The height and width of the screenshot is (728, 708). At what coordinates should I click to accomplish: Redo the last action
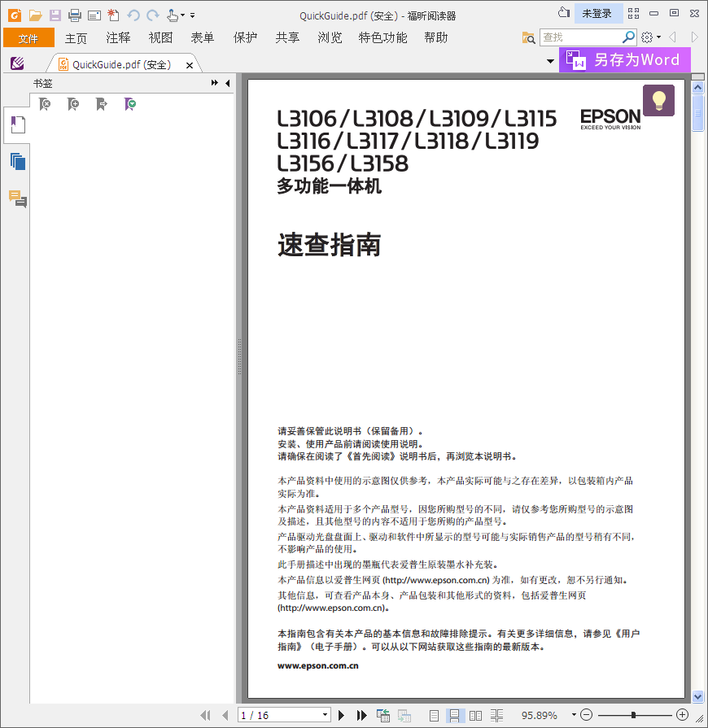click(x=152, y=15)
